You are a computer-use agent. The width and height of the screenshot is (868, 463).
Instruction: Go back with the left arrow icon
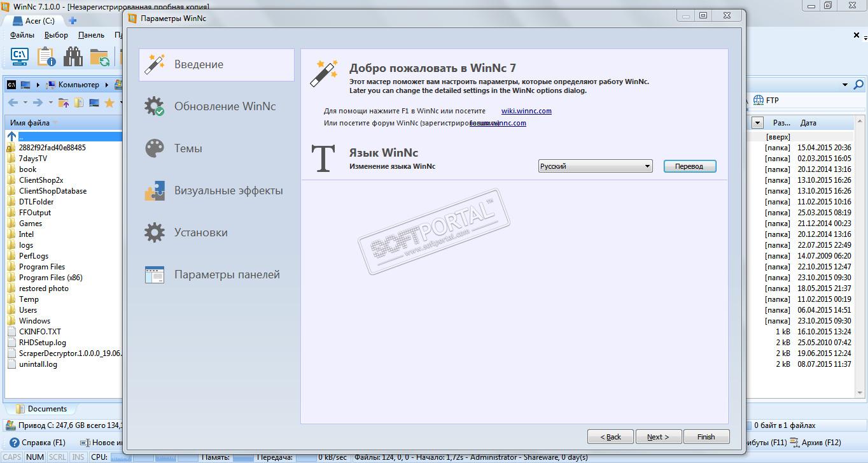point(13,103)
